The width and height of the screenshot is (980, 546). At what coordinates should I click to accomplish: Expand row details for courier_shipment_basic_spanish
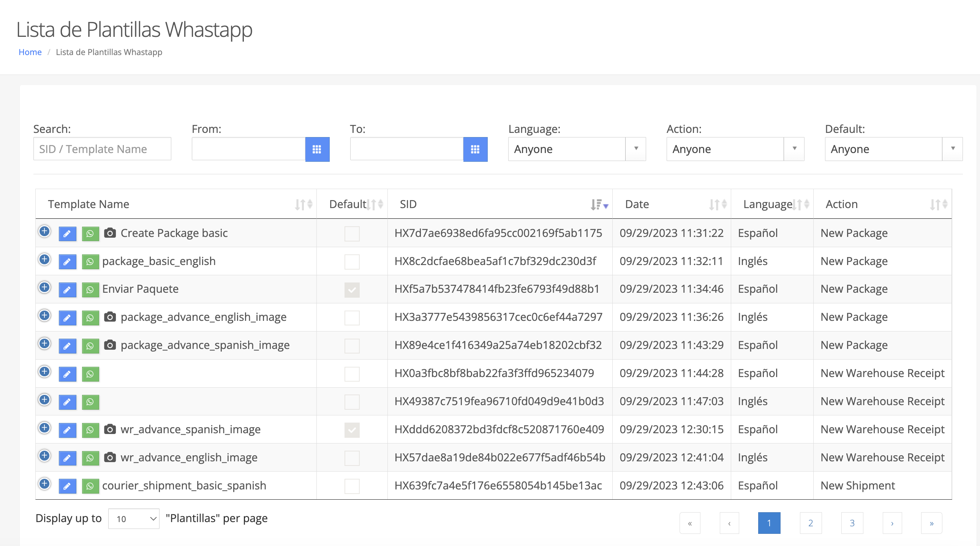coord(44,484)
